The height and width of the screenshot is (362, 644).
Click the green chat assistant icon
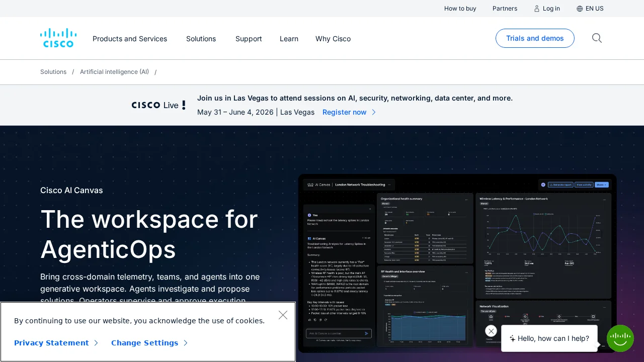pos(620,338)
